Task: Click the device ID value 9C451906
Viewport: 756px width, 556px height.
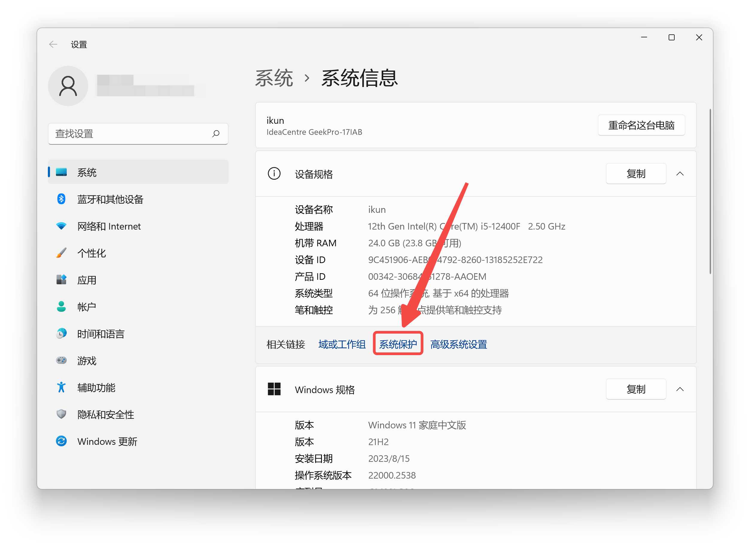Action: [x=455, y=260]
